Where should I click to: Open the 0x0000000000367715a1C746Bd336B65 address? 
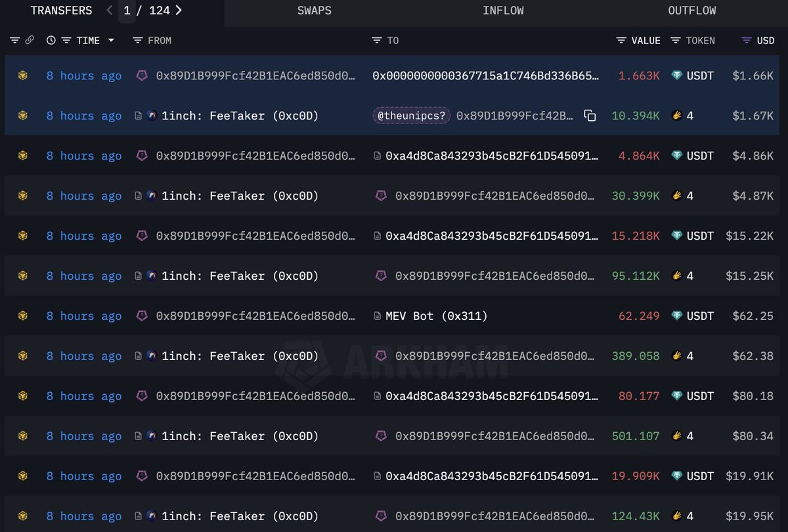485,76
